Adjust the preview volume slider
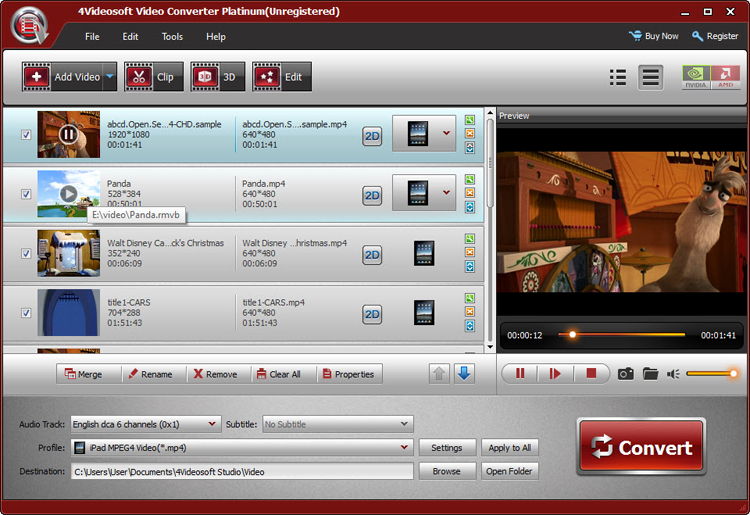Viewport: 750px width, 515px height. click(x=712, y=373)
